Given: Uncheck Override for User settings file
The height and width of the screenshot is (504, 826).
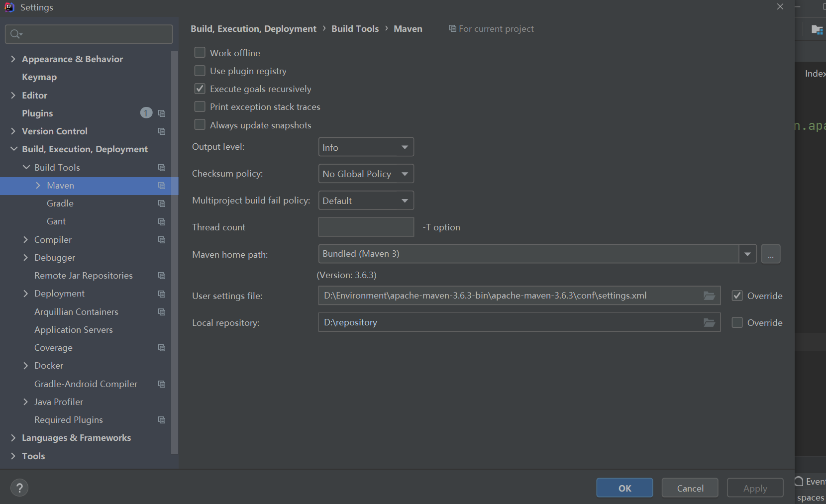Looking at the screenshot, I should point(737,296).
